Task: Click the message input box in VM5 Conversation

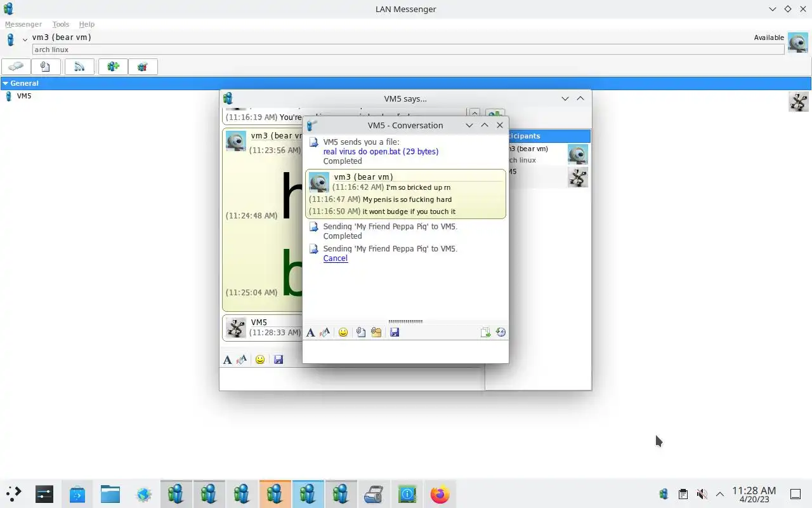Action: click(x=405, y=351)
